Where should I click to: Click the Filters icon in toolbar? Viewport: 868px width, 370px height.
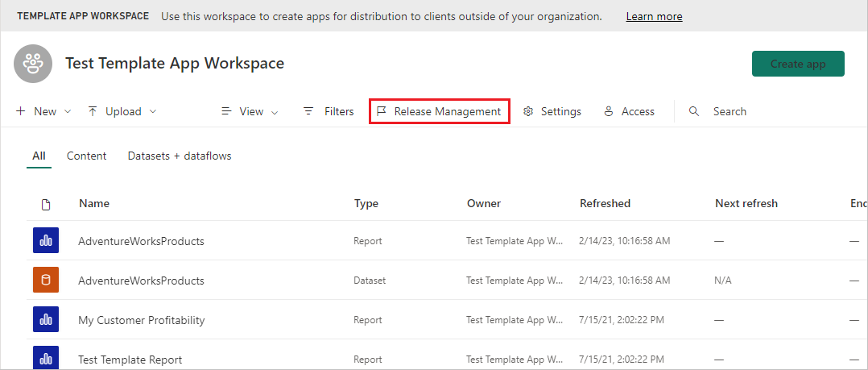pos(308,112)
